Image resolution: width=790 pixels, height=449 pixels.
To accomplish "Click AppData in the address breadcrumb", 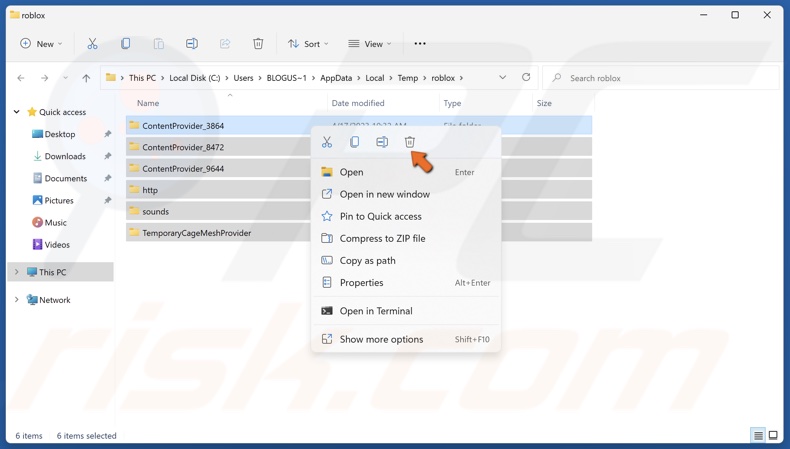I will 336,78.
